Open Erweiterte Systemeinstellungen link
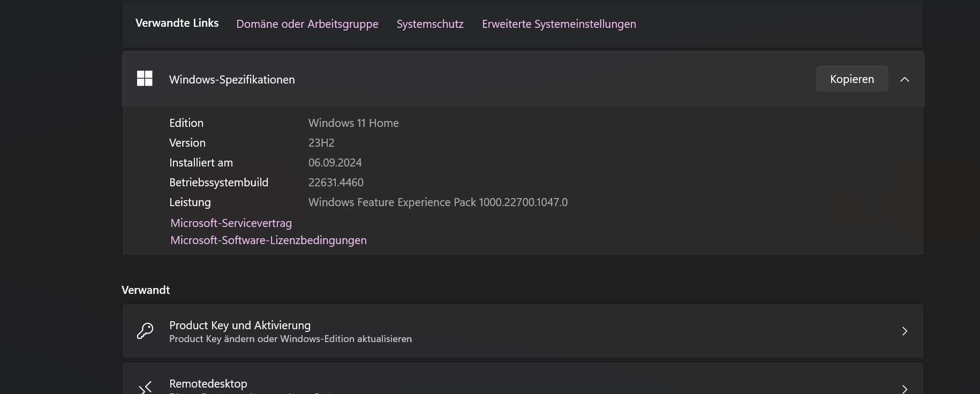 click(x=559, y=24)
